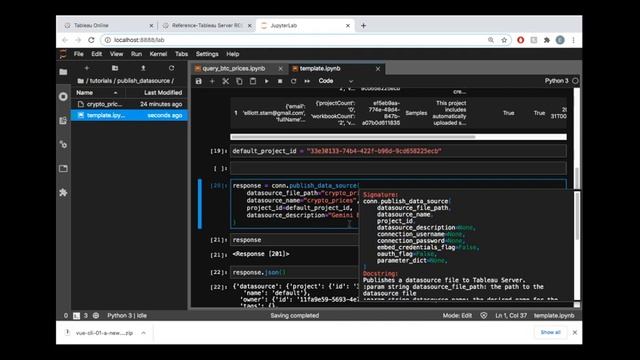640x360 pixels.
Task: Click the Python 3 kernel status circle
Action: tap(575, 81)
